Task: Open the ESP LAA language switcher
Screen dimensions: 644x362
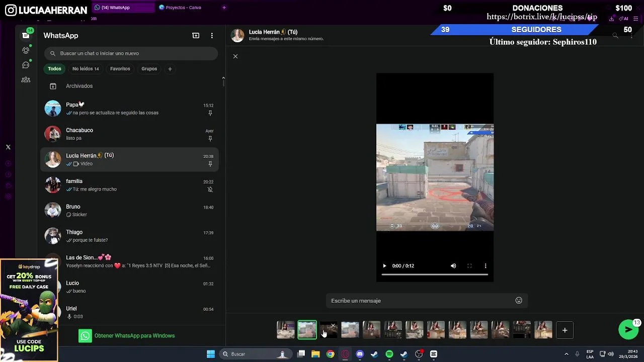Action: [590, 354]
